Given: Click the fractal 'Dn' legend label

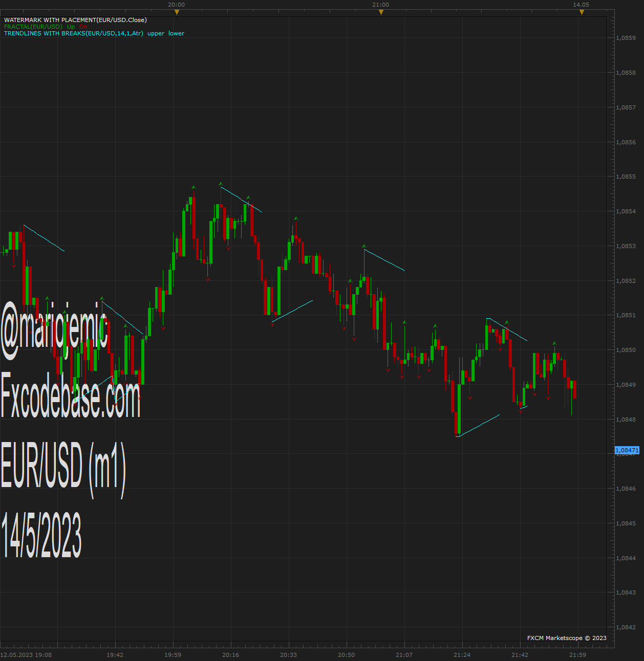Looking at the screenshot, I should (x=83, y=27).
